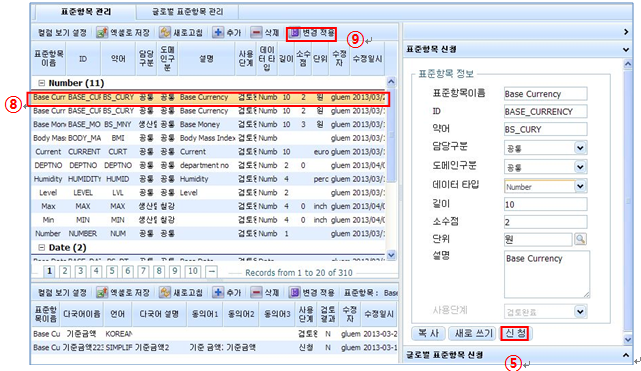Open the 사용단계 dropdown

580,312
